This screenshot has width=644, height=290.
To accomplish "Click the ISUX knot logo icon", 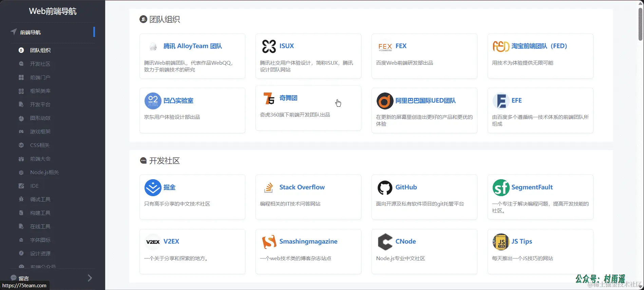I will [269, 46].
